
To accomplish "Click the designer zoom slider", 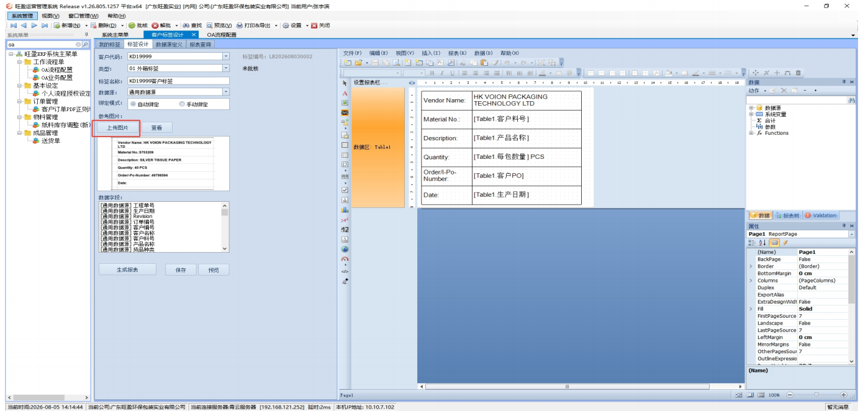I will coord(816,395).
